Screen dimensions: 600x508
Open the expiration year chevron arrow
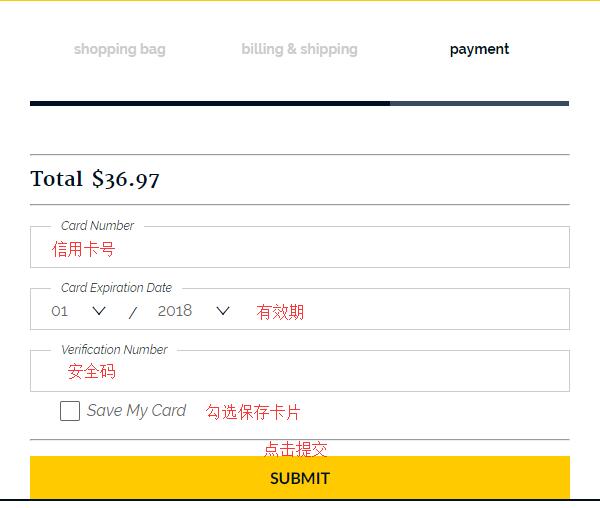tap(223, 311)
